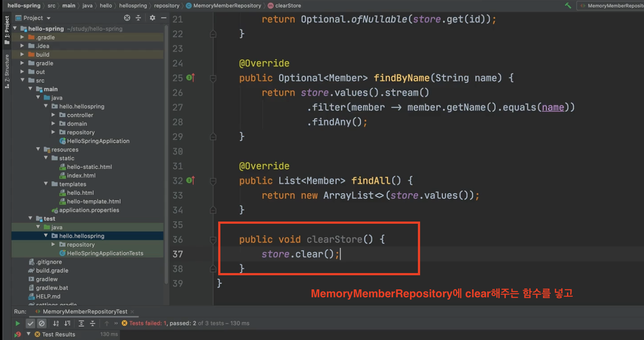Expand the domain package
Viewport: 644px width, 340px height.
click(x=53, y=124)
